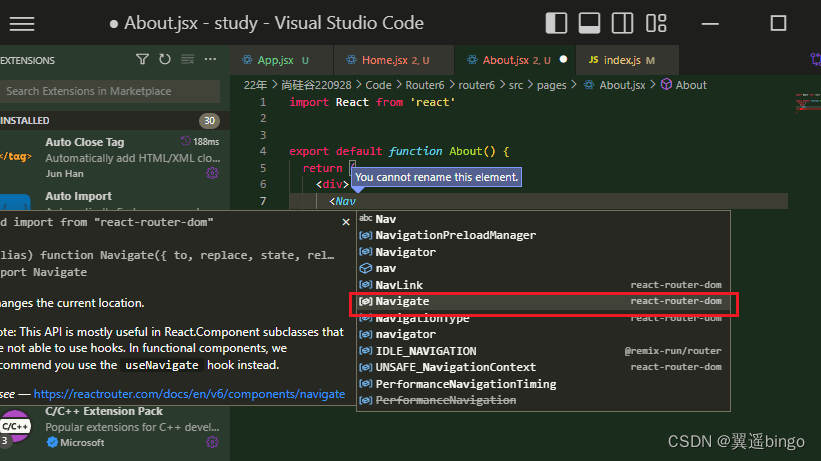Click the minimap code overview

click(806, 103)
